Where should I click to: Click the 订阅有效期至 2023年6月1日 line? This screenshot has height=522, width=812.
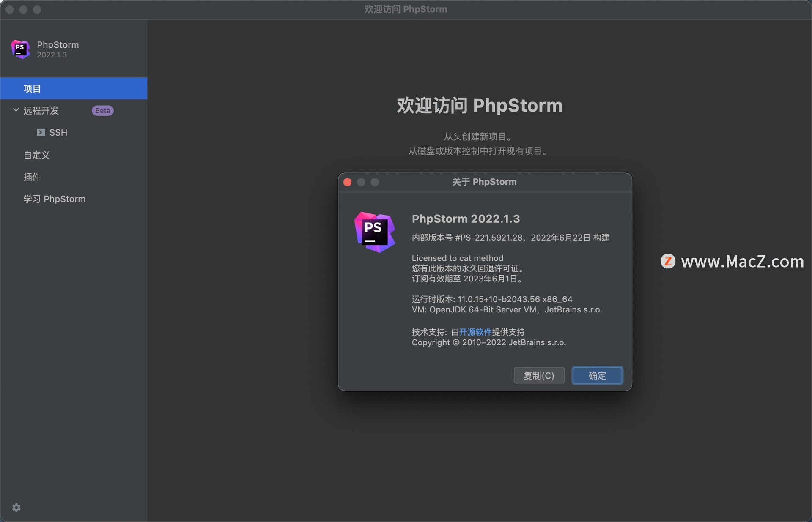click(468, 279)
